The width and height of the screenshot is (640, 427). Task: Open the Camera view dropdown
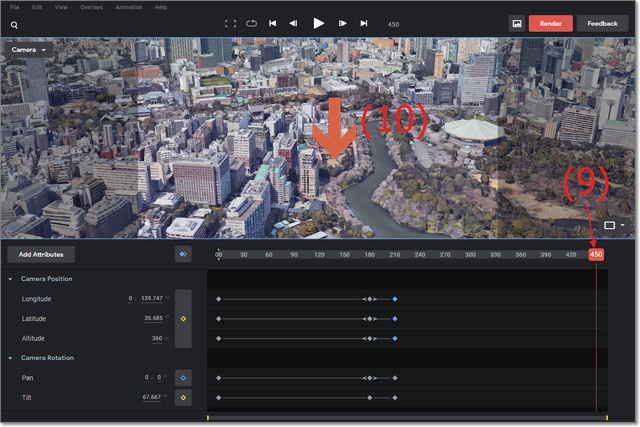tap(30, 48)
